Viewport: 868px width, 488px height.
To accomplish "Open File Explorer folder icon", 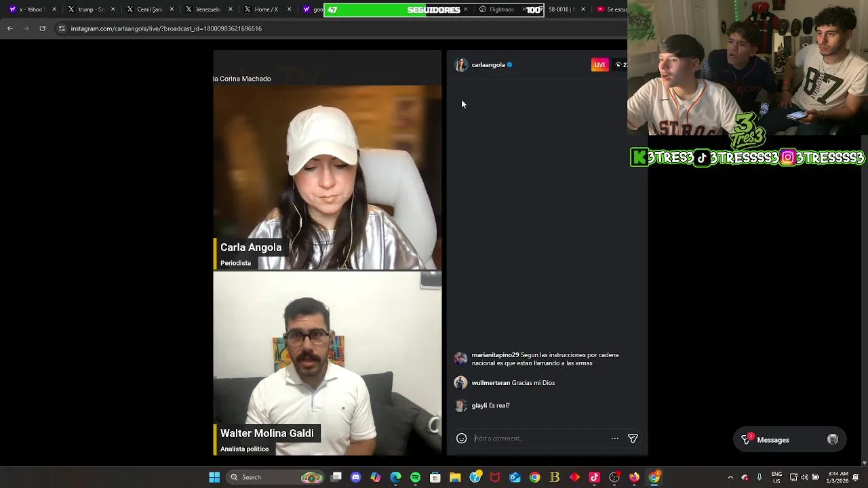I will [x=455, y=477].
